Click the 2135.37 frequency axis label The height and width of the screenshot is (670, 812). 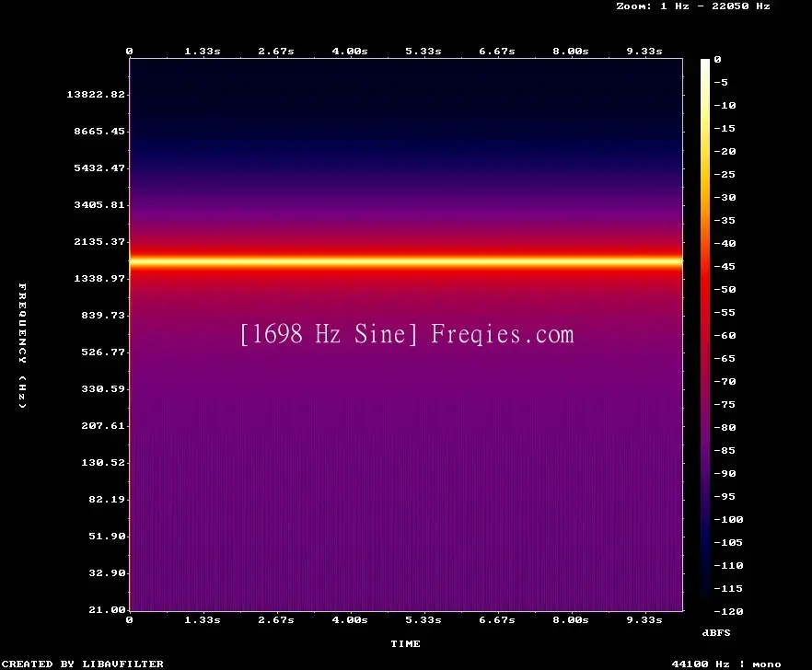pyautogui.click(x=99, y=241)
